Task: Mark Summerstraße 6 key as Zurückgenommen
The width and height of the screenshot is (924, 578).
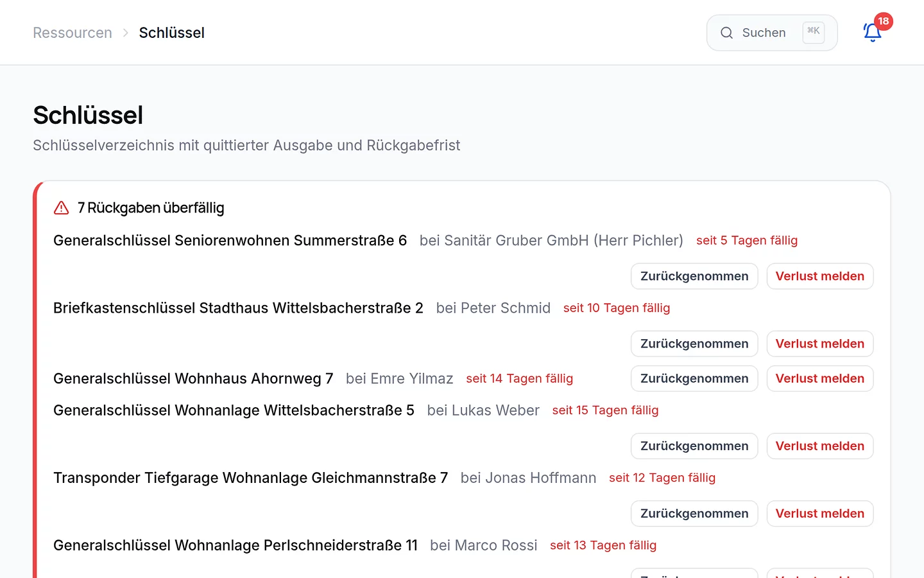Action: [x=694, y=276]
